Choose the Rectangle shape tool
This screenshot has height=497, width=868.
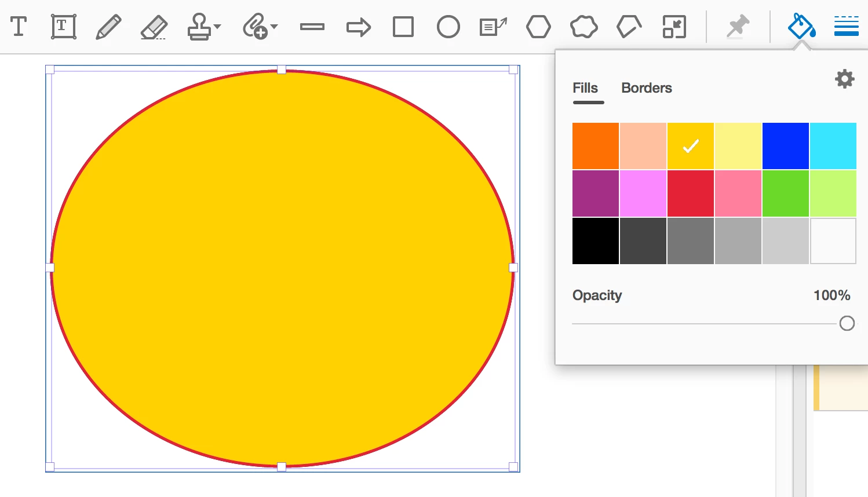tap(403, 27)
